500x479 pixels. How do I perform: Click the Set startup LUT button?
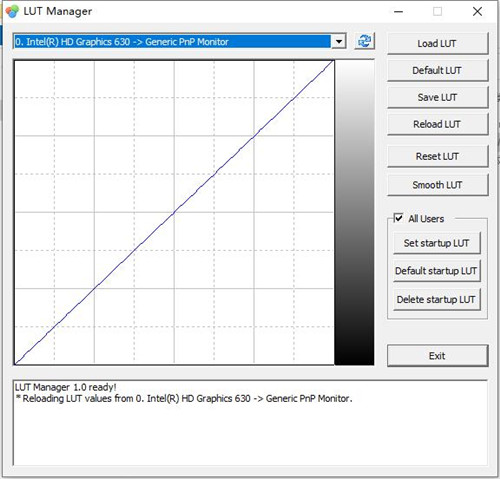(x=437, y=243)
